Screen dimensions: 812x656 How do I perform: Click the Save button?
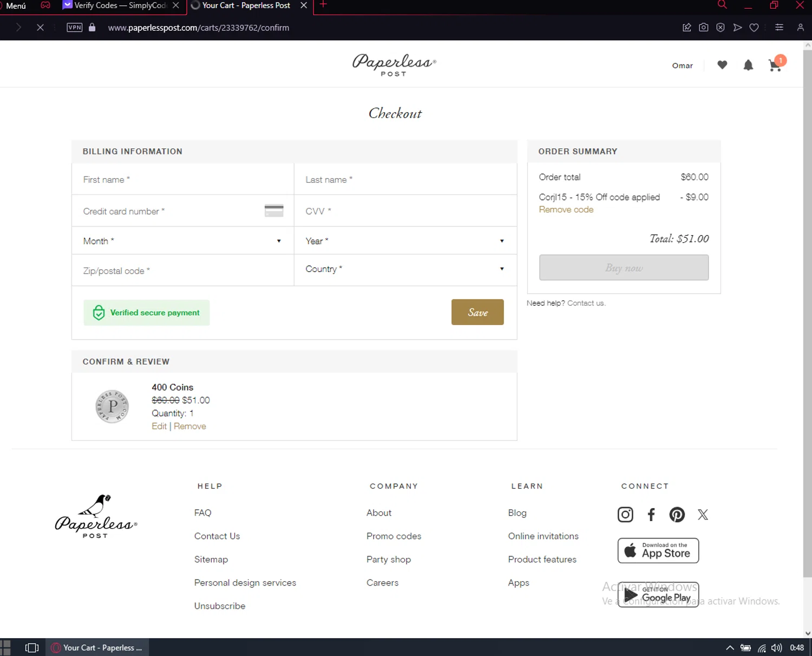[477, 312]
